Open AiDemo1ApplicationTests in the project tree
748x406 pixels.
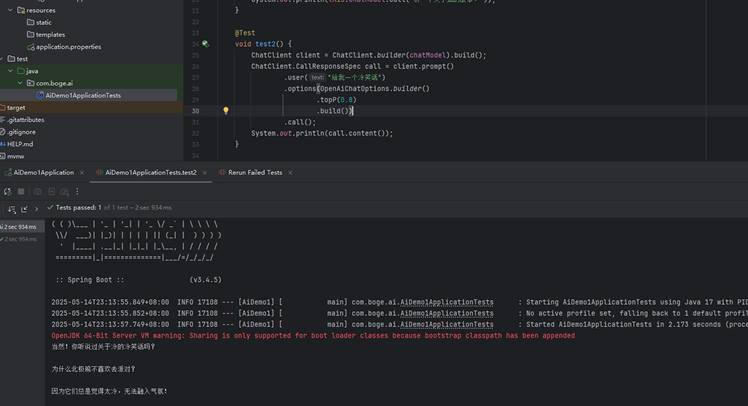click(x=82, y=95)
